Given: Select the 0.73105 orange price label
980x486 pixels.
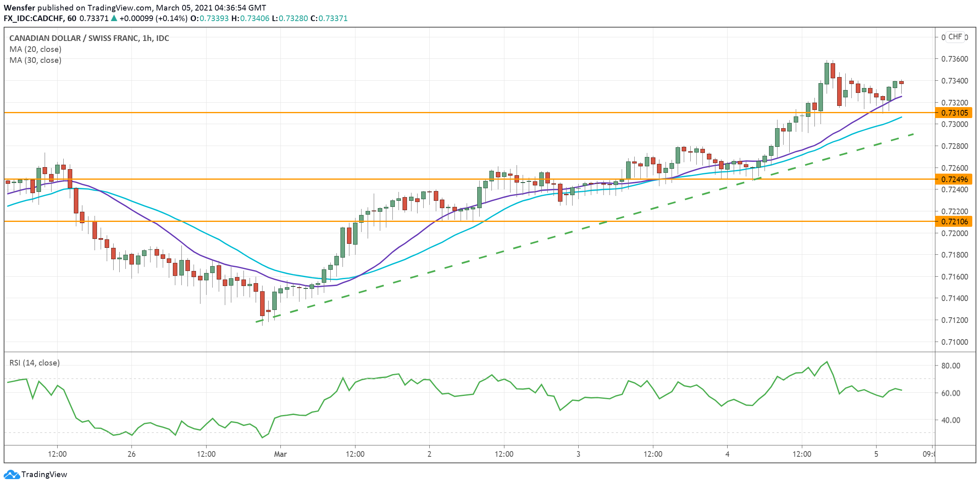Looking at the screenshot, I should point(954,113).
